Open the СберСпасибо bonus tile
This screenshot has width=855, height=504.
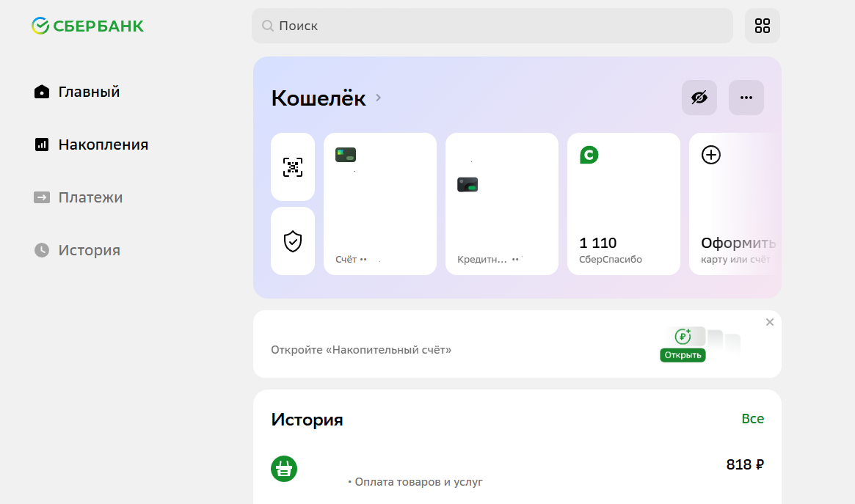click(624, 204)
